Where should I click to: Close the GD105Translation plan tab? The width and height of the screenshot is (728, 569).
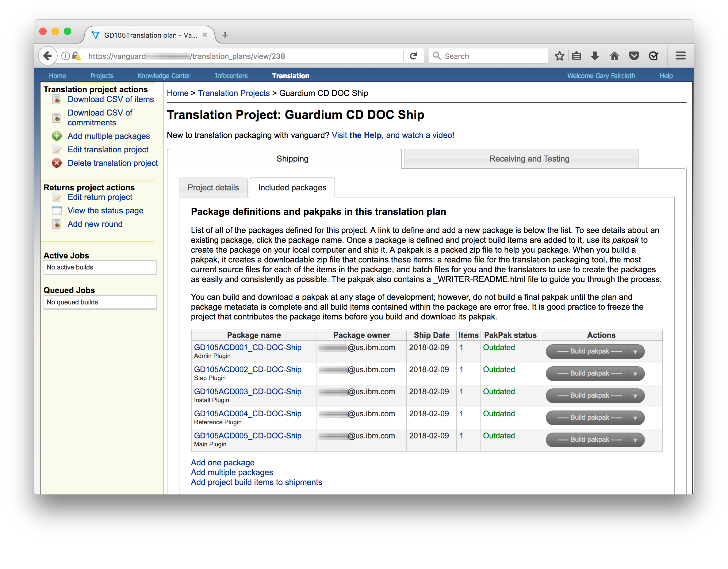click(205, 35)
